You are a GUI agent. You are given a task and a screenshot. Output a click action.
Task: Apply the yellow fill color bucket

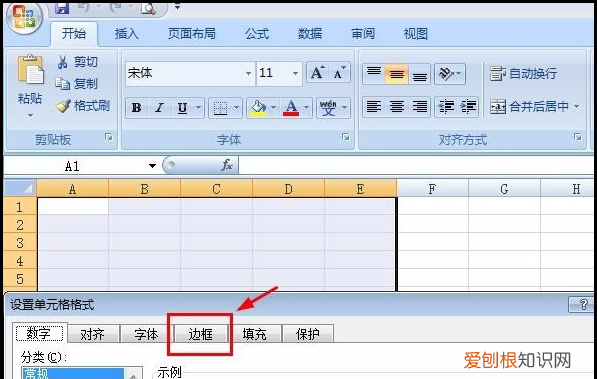coord(259,108)
